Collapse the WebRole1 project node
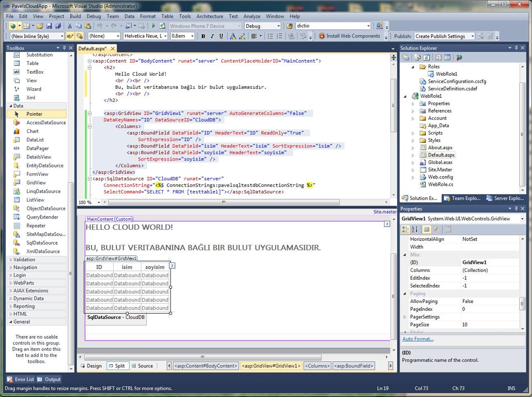Viewport: 532px width, 397px height. click(x=405, y=96)
